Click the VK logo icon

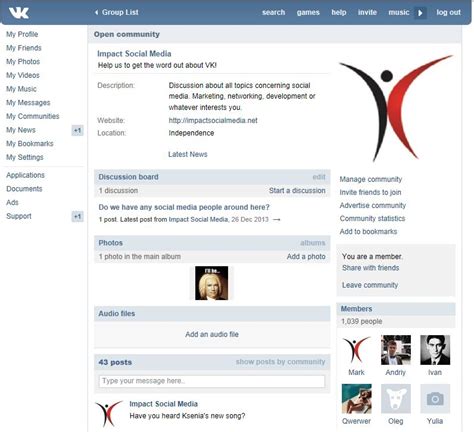coord(19,13)
